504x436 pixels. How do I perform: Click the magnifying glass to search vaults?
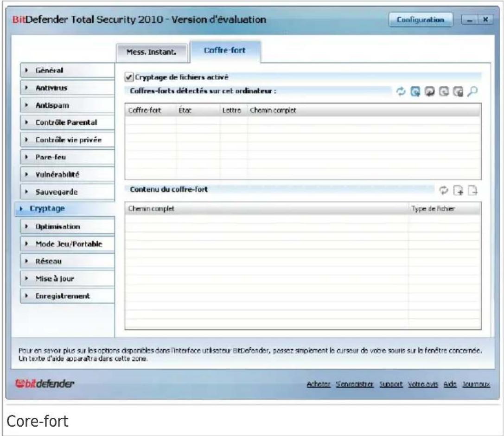[472, 92]
